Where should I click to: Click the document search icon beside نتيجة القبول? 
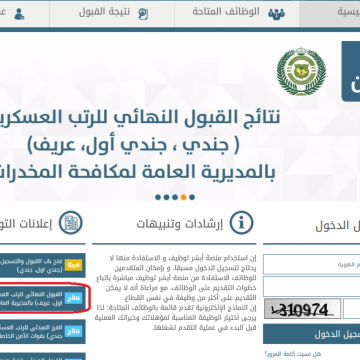(x=143, y=13)
